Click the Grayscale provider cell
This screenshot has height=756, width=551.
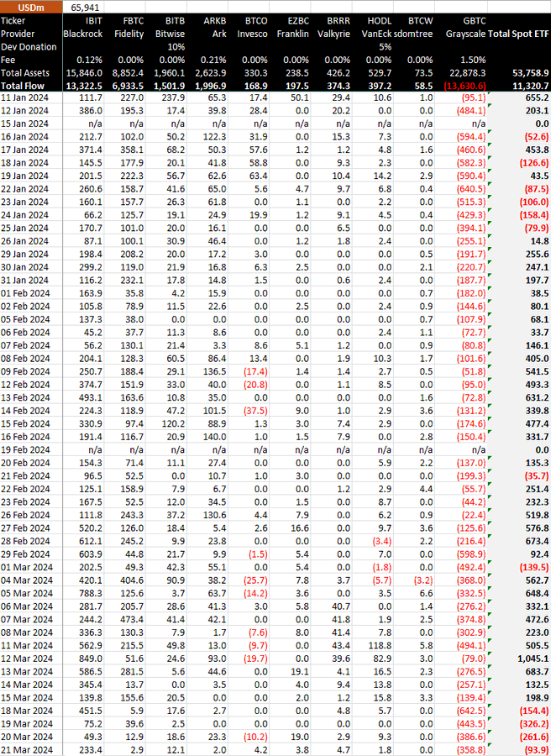[466, 34]
